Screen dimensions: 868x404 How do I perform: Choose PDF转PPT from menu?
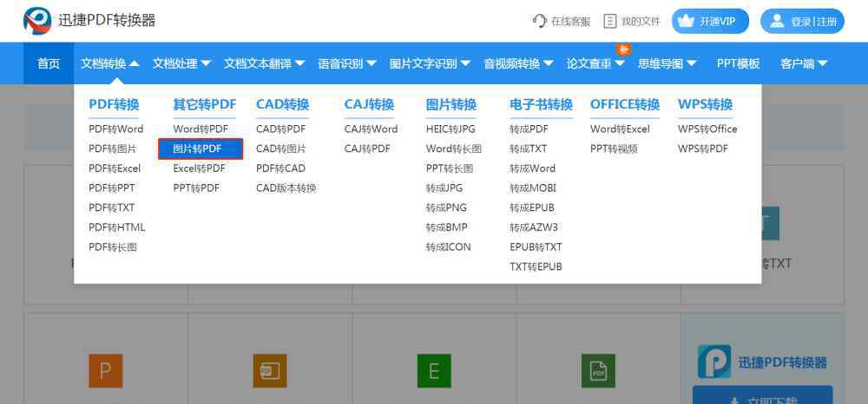pyautogui.click(x=111, y=188)
